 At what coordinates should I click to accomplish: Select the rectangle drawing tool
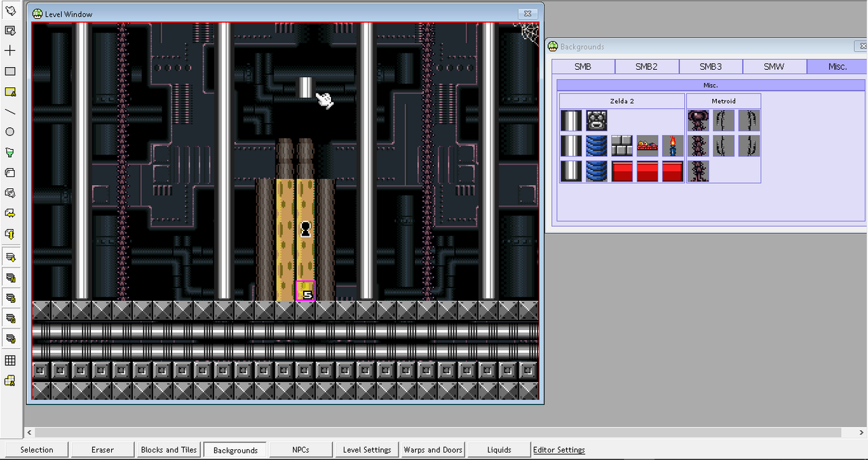[x=10, y=71]
